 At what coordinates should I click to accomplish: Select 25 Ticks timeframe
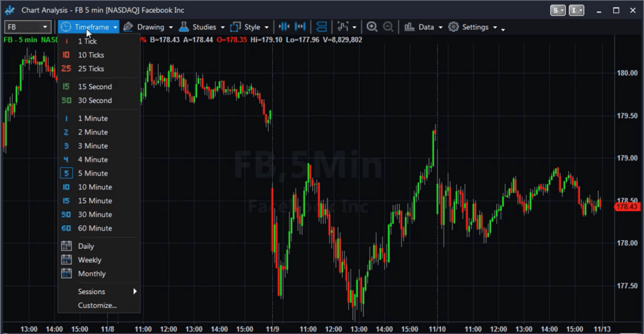pyautogui.click(x=99, y=69)
